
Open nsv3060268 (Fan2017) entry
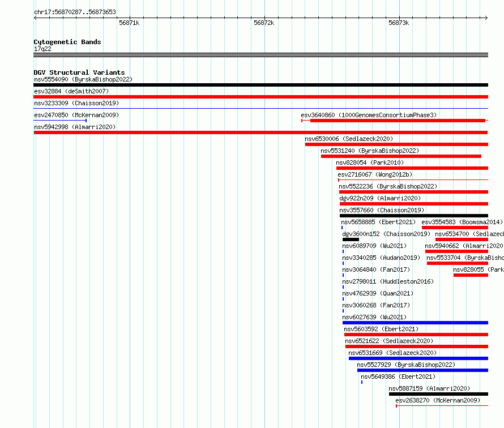[x=376, y=305]
